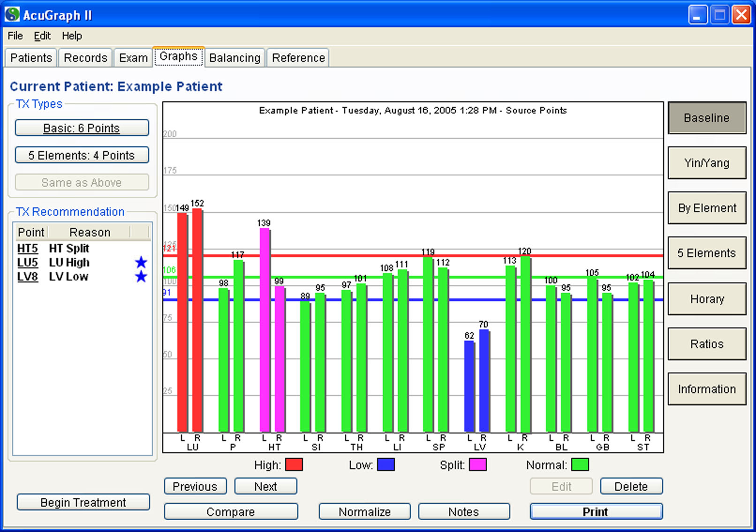This screenshot has width=756, height=532.
Task: Click the Normalize button
Action: (364, 512)
